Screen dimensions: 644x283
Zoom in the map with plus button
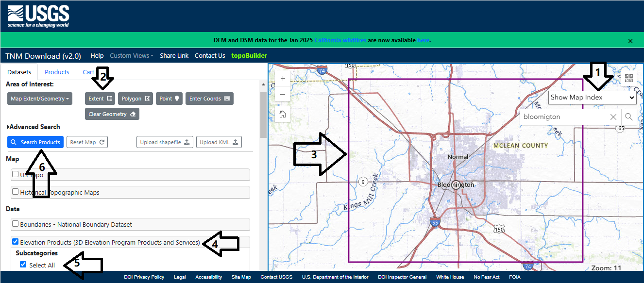(283, 78)
